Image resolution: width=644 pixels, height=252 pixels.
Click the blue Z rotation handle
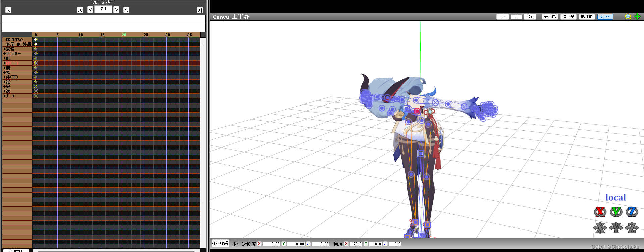click(632, 212)
